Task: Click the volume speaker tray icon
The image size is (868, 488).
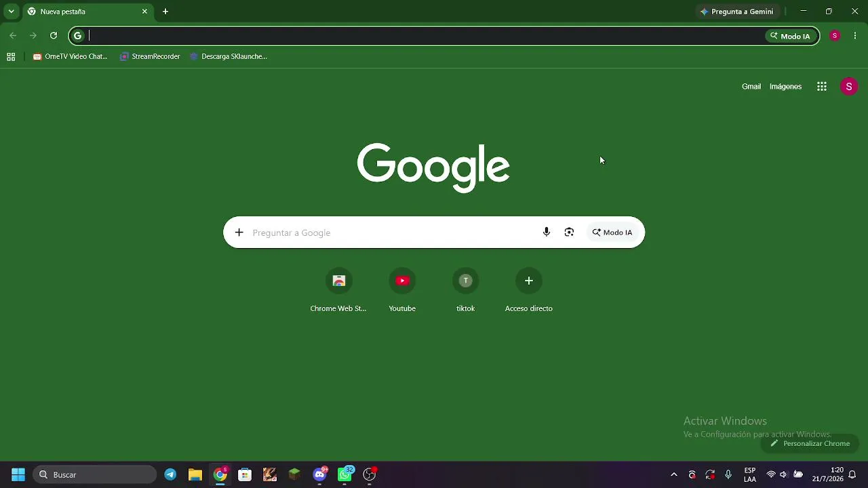Action: (x=784, y=475)
